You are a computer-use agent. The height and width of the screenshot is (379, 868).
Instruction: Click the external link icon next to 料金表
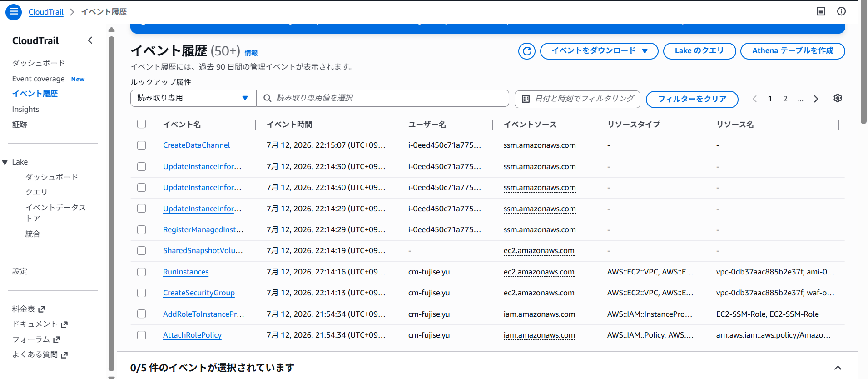tap(42, 309)
